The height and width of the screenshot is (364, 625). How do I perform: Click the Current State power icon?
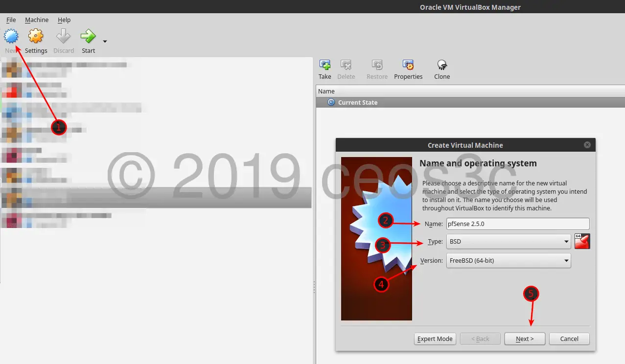(x=331, y=102)
